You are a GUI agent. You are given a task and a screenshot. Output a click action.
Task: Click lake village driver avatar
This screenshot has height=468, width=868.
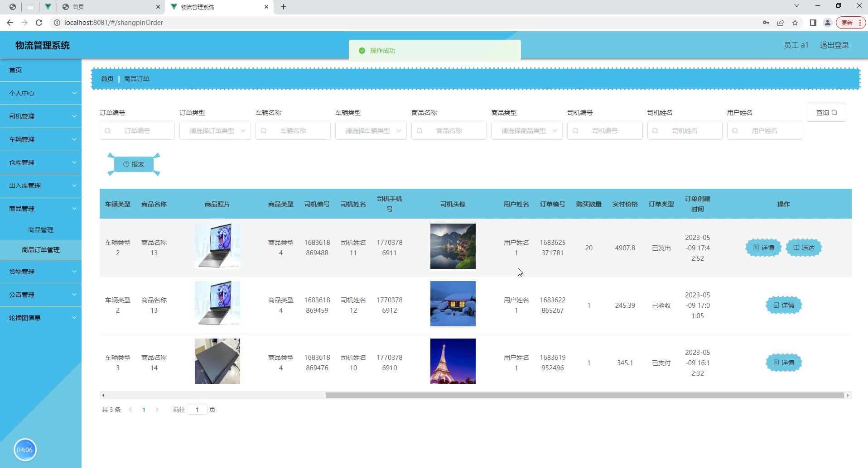click(x=453, y=246)
